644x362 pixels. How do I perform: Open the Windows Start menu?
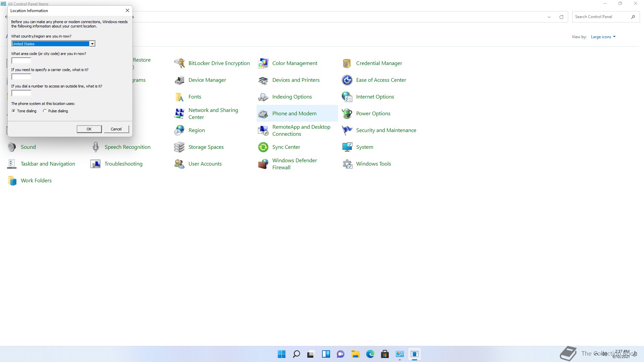coord(281,354)
